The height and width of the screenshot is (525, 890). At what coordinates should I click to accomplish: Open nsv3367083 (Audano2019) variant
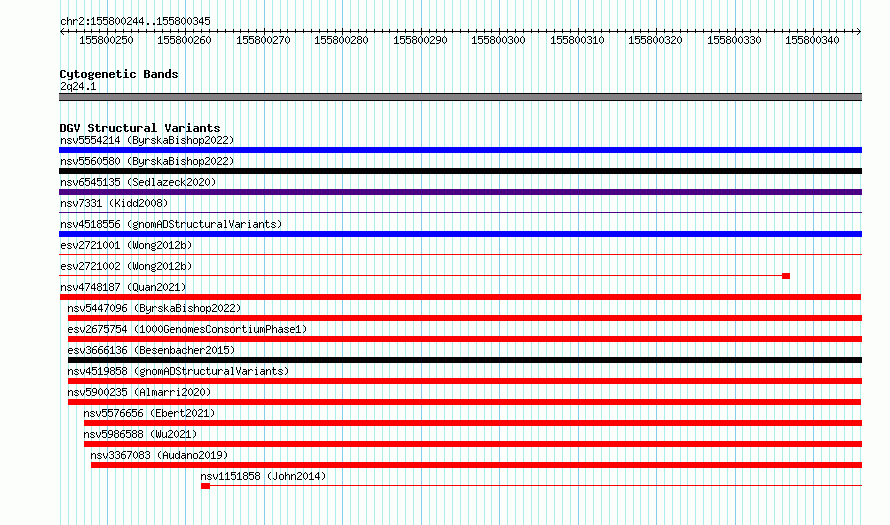coord(159,455)
